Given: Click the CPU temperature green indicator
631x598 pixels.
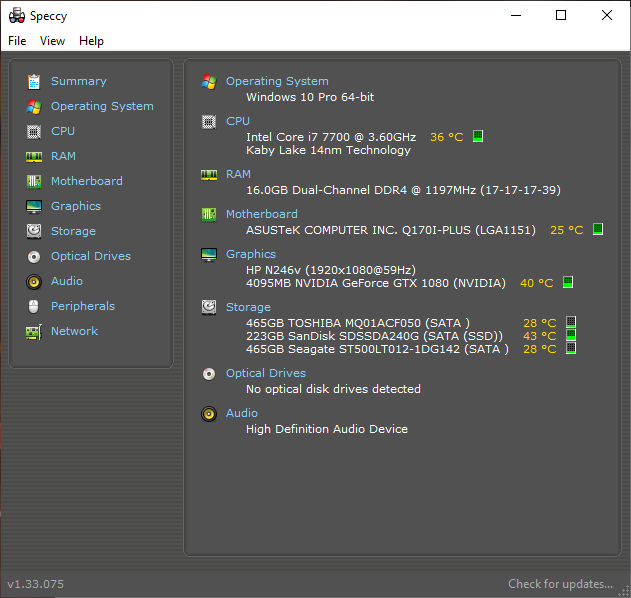Looking at the screenshot, I should pyautogui.click(x=478, y=136).
